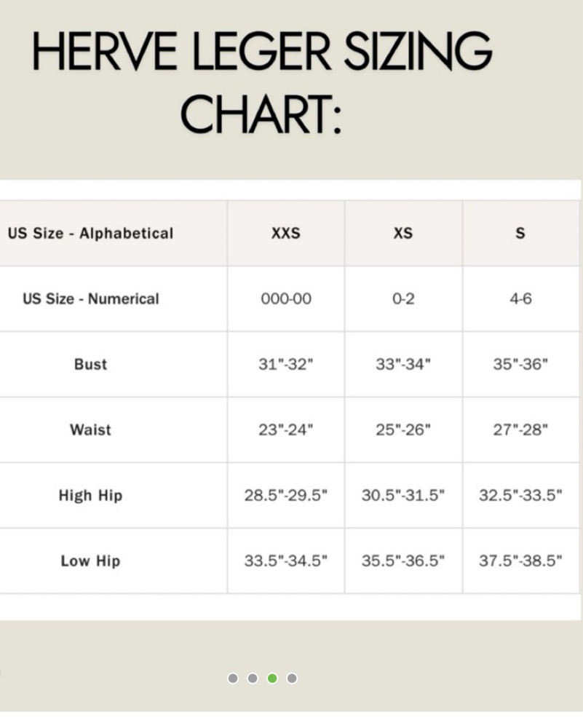
Task: Select the S size column header
Action: (520, 234)
